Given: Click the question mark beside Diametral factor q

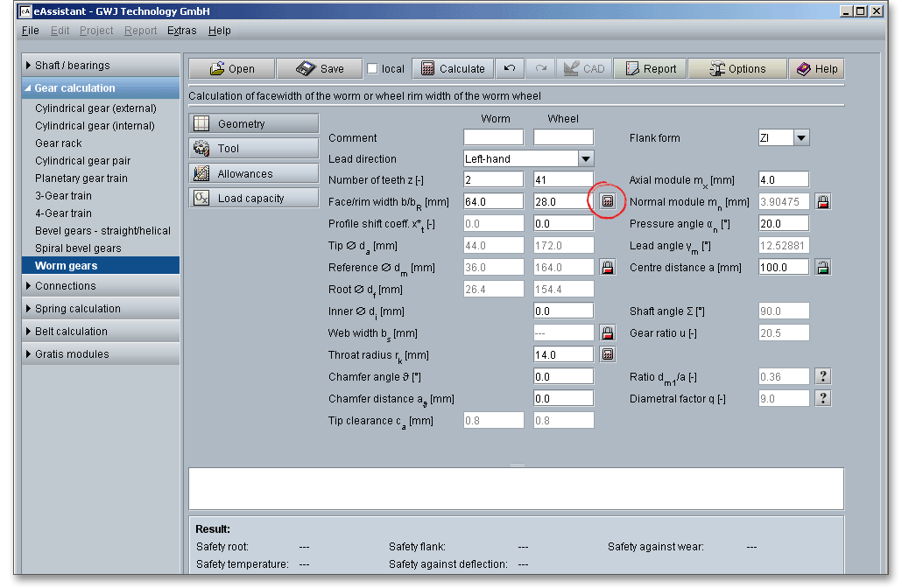Looking at the screenshot, I should coord(823,398).
